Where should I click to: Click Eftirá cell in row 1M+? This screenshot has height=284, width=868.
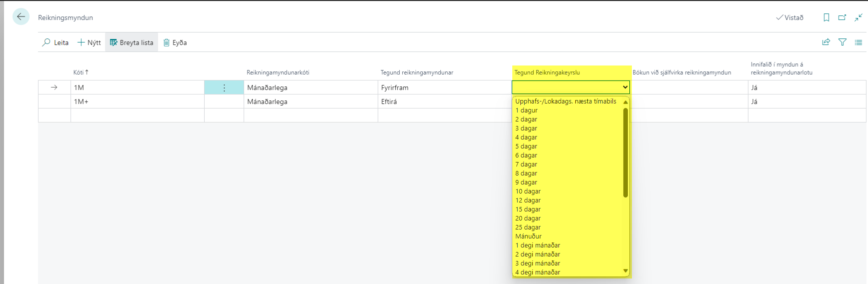[x=389, y=101]
